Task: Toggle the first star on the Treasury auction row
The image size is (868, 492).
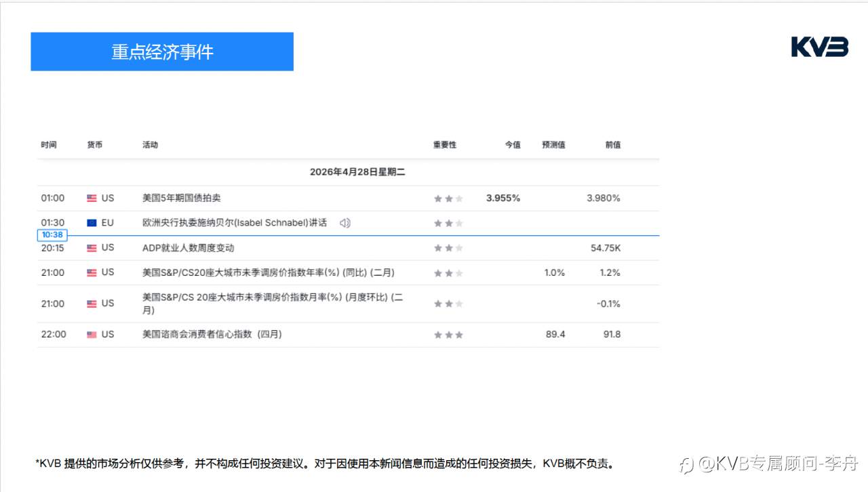Action: pyautogui.click(x=437, y=198)
